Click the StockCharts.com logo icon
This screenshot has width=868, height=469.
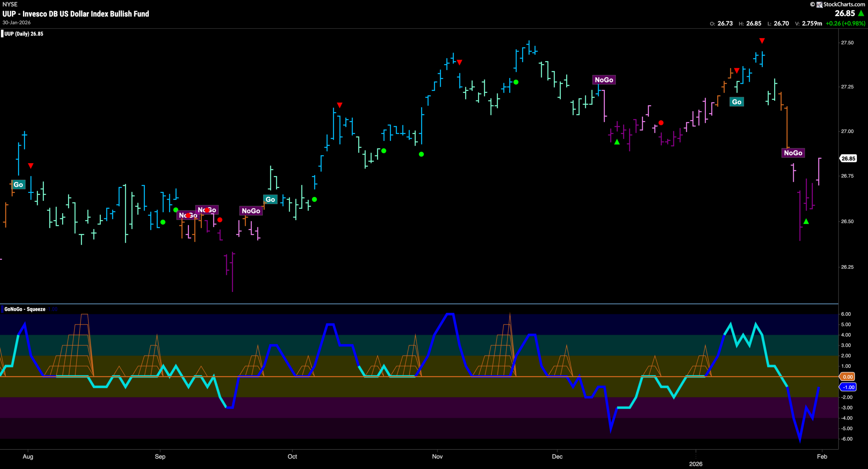coord(819,4)
